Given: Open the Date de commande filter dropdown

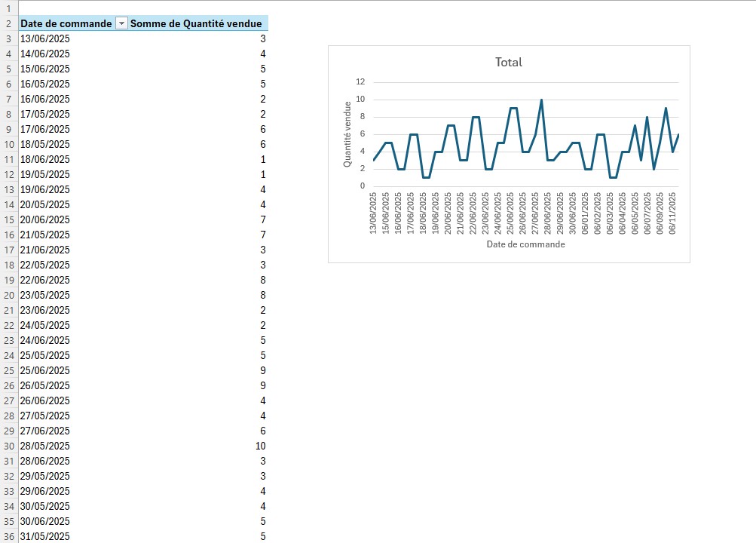Looking at the screenshot, I should coord(121,23).
